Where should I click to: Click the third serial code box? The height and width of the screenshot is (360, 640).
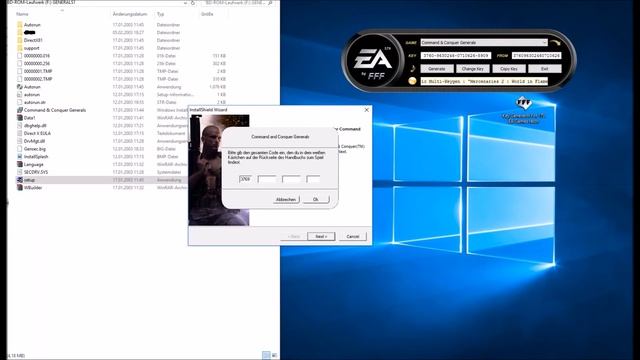(x=291, y=179)
